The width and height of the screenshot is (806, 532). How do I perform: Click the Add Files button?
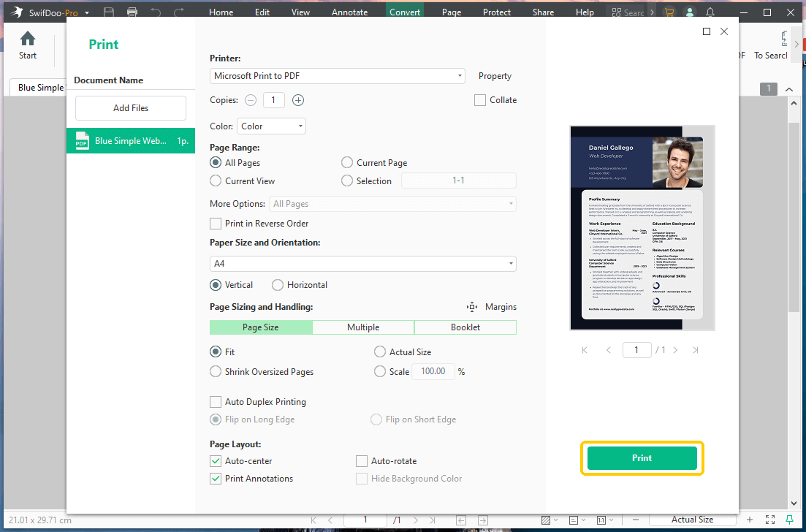[130, 107]
